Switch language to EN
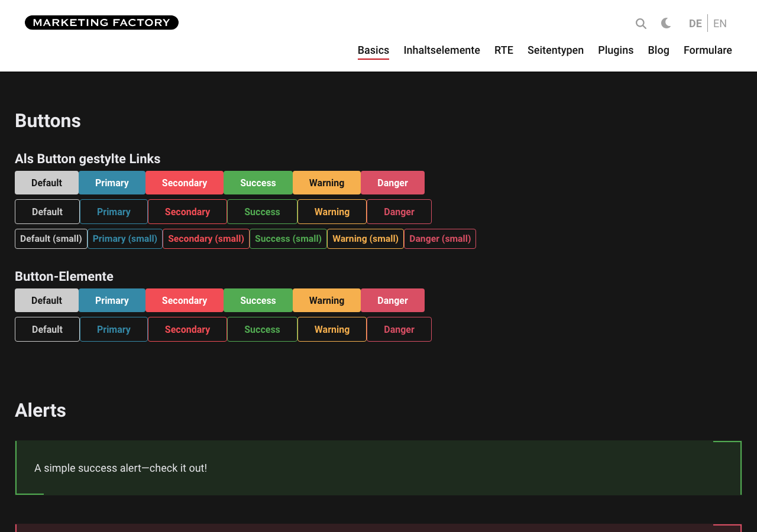The image size is (757, 532). tap(720, 24)
